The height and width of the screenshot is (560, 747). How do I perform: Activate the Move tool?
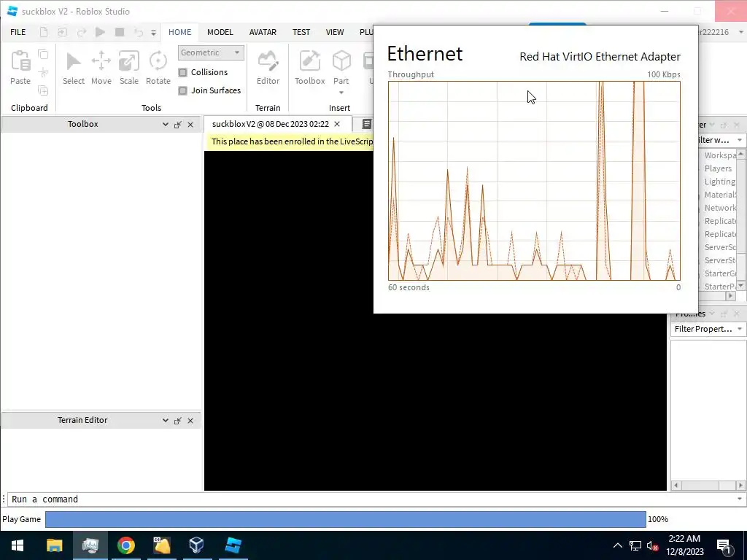pyautogui.click(x=101, y=67)
